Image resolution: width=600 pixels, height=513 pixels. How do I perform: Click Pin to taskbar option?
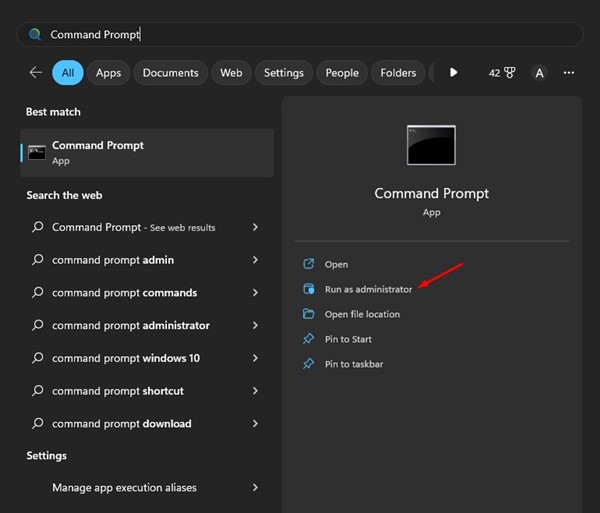coord(354,364)
